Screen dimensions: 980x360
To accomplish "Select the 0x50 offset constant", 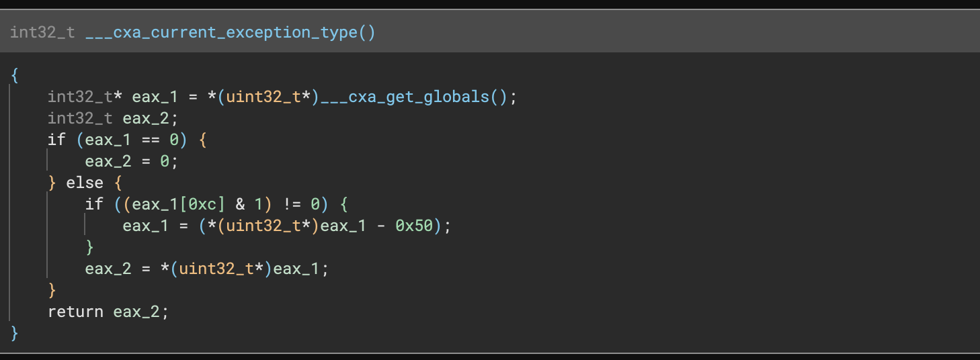I will coord(414,226).
